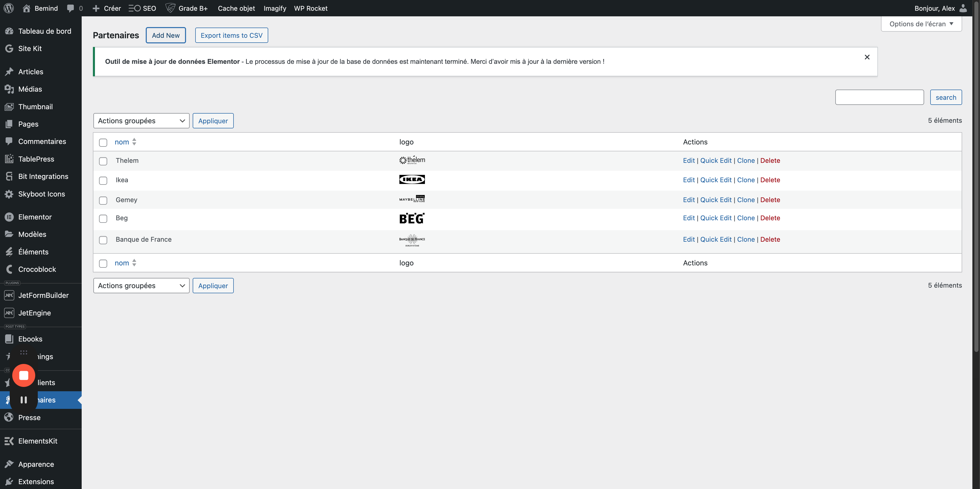The image size is (980, 489).
Task: Click Export items to CSV
Action: 231,35
